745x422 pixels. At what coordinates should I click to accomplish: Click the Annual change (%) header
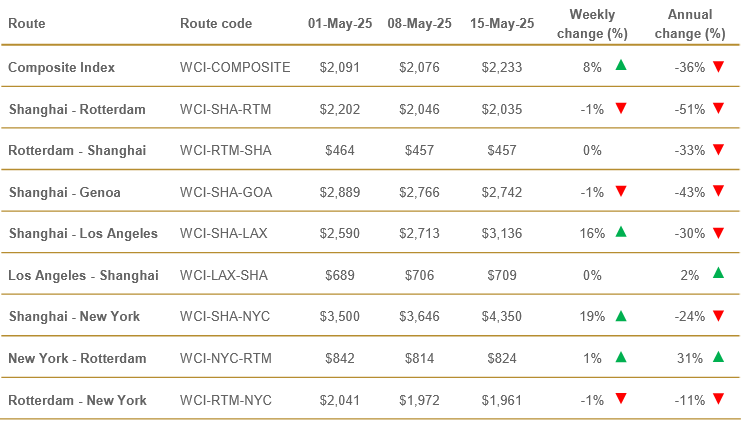coord(690,24)
